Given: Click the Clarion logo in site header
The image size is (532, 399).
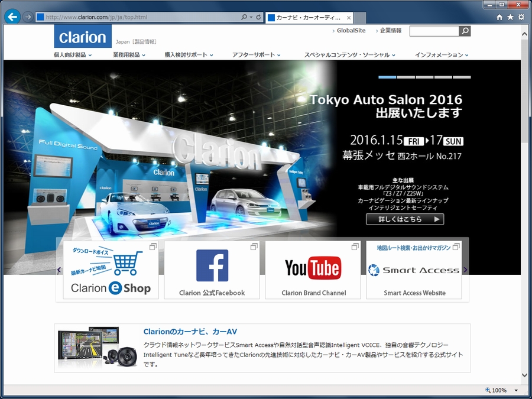Looking at the screenshot, I should pyautogui.click(x=83, y=36).
